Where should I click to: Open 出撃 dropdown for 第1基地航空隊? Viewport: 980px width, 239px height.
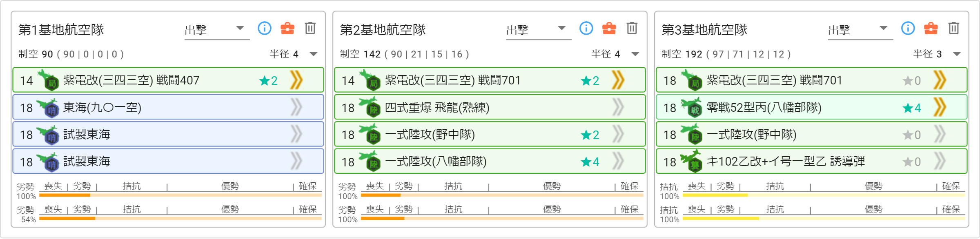pyautogui.click(x=217, y=30)
